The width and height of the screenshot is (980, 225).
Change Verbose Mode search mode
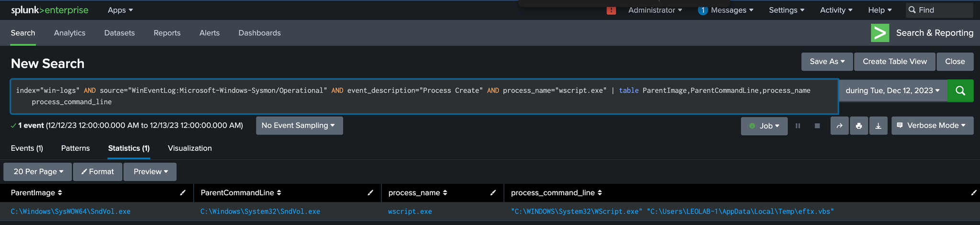click(932, 125)
